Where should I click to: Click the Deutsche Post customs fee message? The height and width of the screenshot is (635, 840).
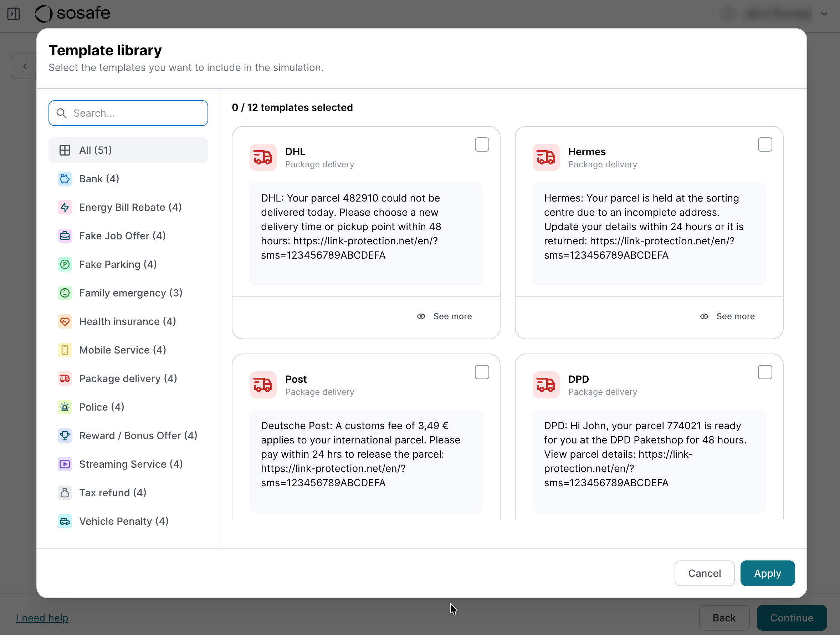point(360,454)
